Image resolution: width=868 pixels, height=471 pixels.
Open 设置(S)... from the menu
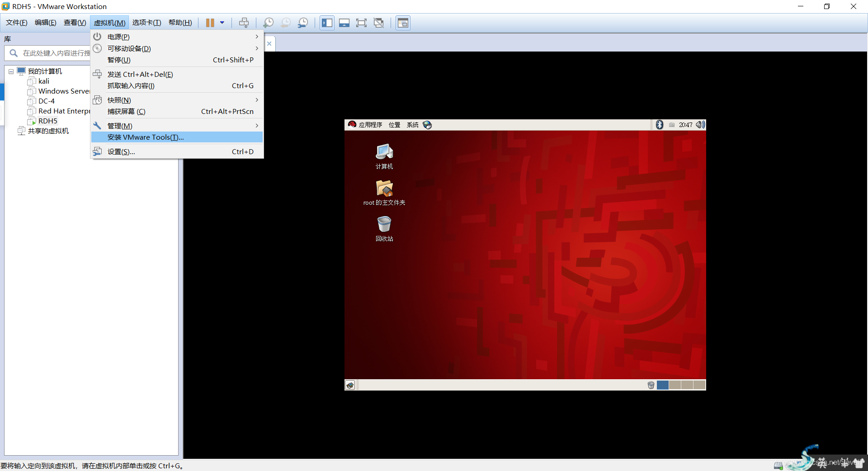pyautogui.click(x=177, y=151)
